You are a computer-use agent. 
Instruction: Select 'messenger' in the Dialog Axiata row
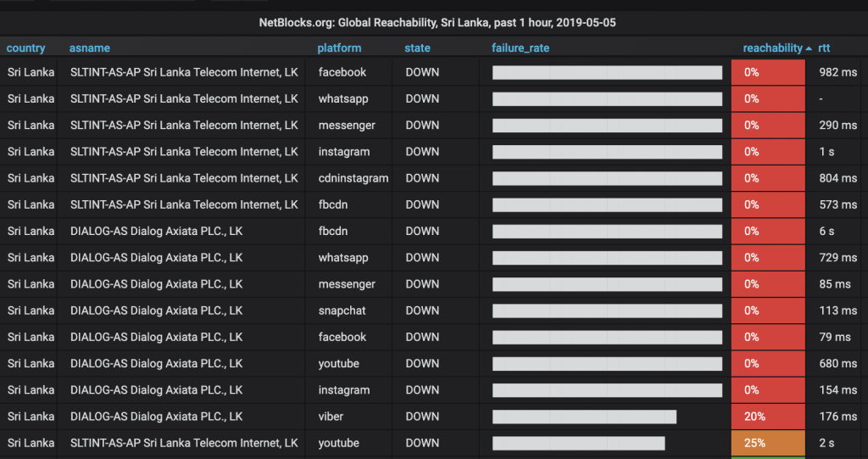tap(347, 284)
